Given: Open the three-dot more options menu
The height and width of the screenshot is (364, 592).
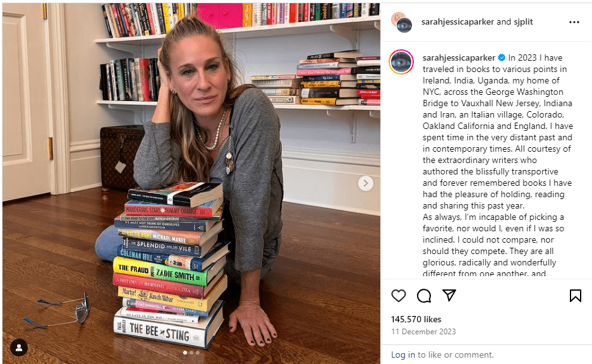Looking at the screenshot, I should 574,22.
